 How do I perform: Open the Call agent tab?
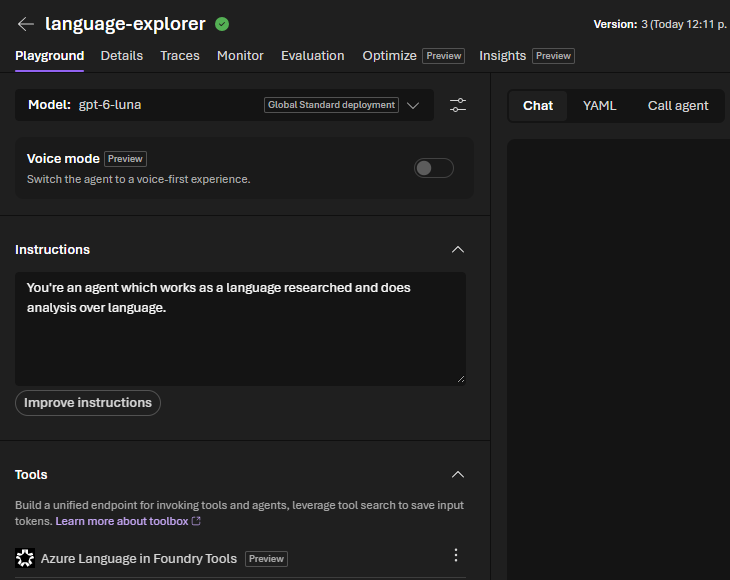tap(677, 106)
